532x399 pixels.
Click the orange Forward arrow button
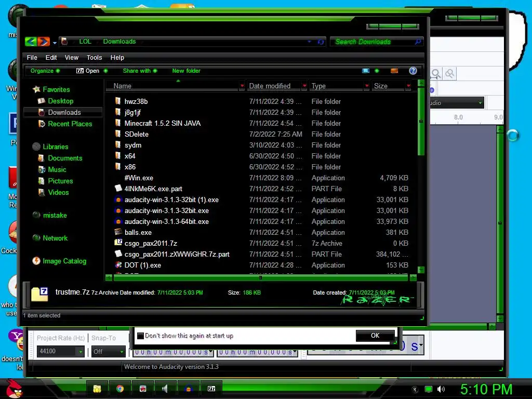44,42
